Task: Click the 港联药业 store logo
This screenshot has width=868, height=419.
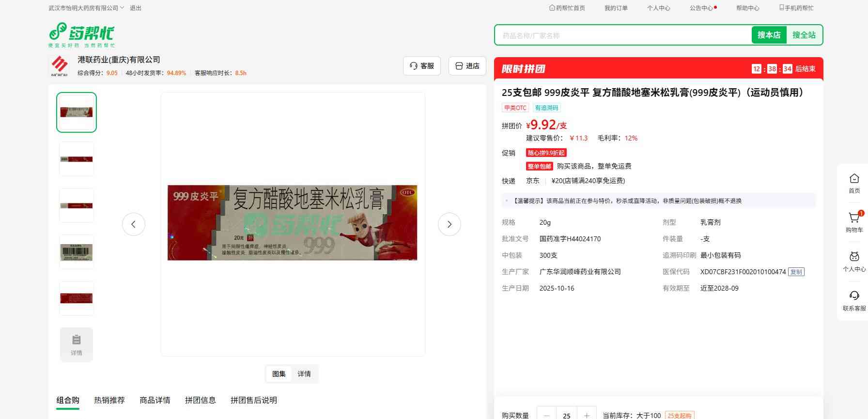Action: click(59, 66)
